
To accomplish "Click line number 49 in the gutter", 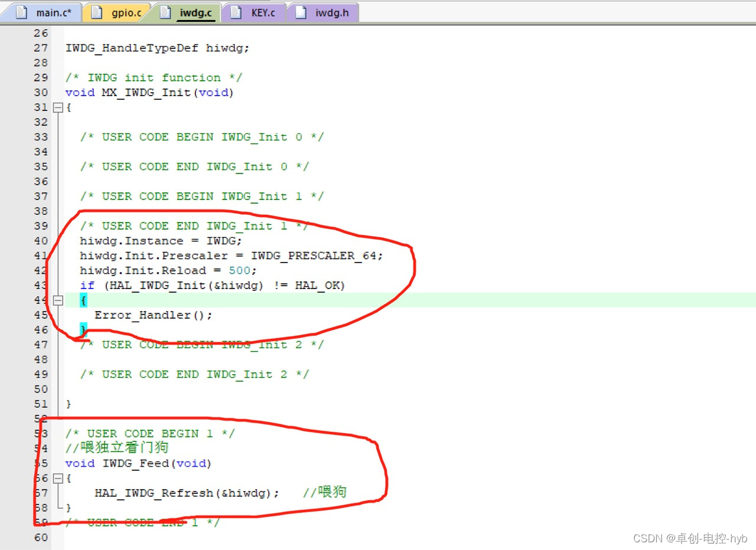I will point(41,374).
